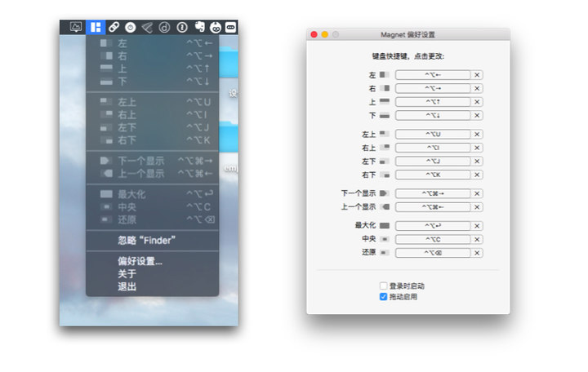Select 左上 from the Magnet menu

(x=152, y=102)
